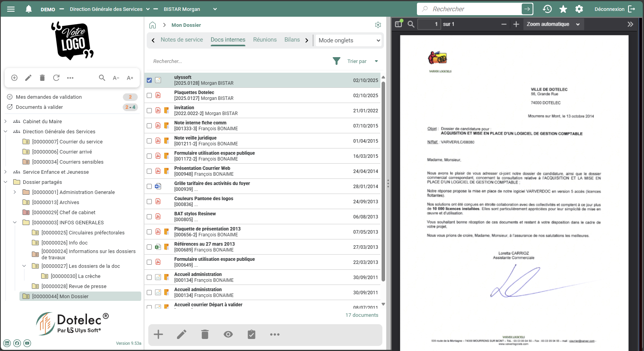Click the refresh icon in sidebar toolbar

point(56,78)
